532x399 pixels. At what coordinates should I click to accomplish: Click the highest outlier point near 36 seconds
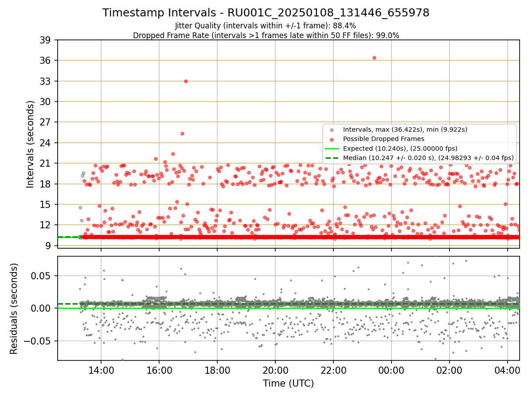tap(374, 58)
